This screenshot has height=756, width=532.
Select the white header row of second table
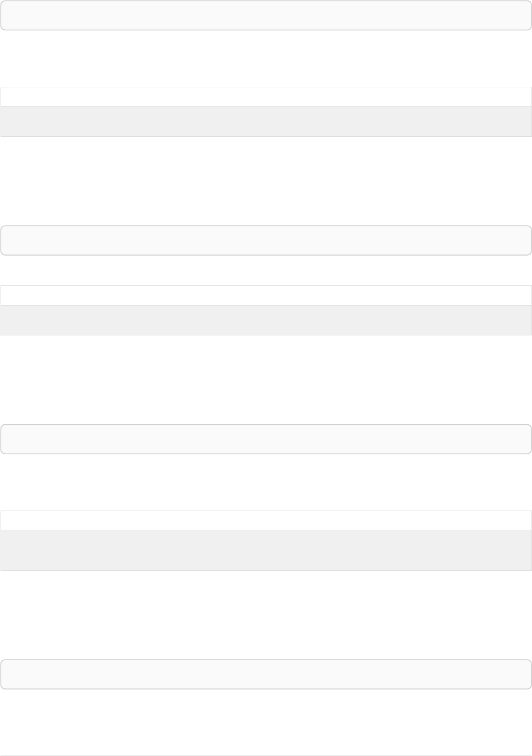pyautogui.click(x=266, y=295)
